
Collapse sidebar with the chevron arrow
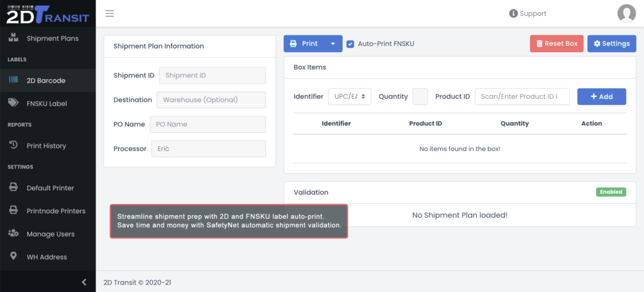[84, 282]
